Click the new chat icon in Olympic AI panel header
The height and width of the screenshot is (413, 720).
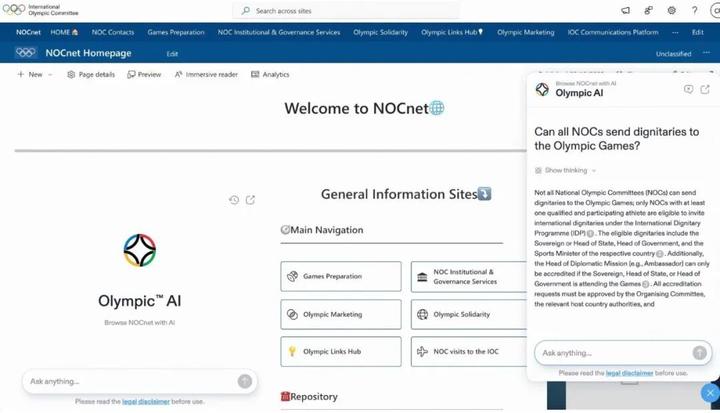click(x=688, y=90)
